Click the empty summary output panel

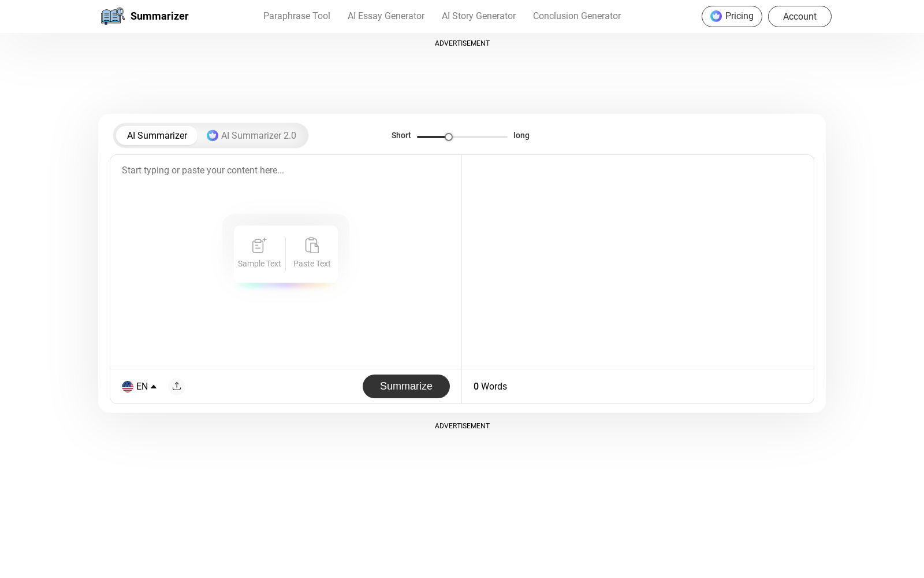pyautogui.click(x=638, y=262)
